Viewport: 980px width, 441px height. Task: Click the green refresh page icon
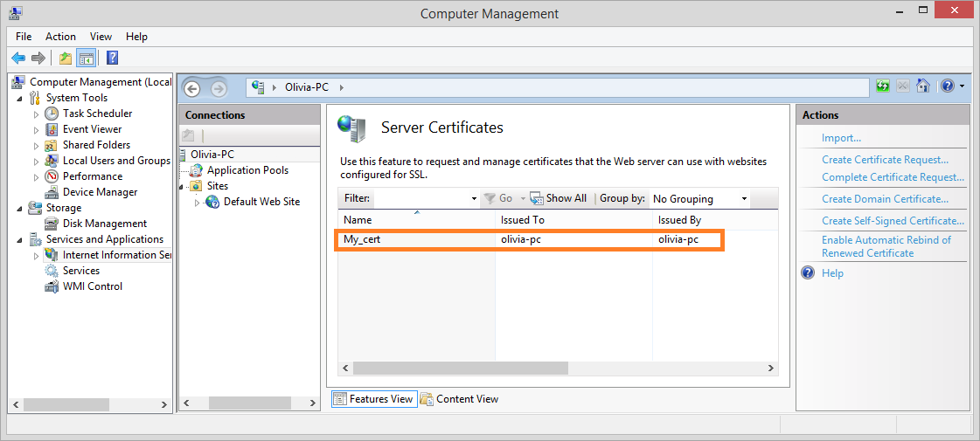point(883,86)
